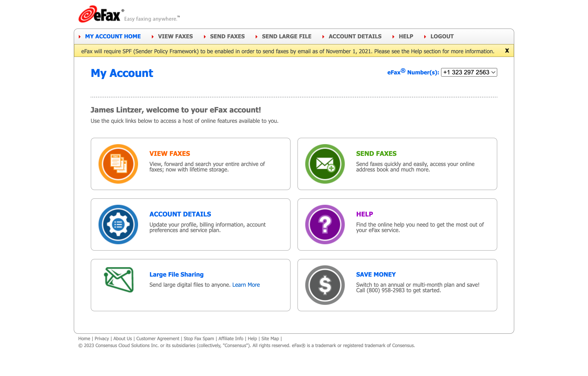Click the green Send Faxes envelope icon

(325, 164)
